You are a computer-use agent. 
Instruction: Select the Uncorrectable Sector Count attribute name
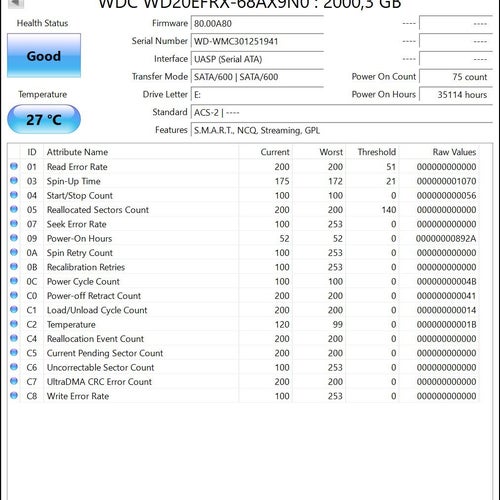coord(100,367)
